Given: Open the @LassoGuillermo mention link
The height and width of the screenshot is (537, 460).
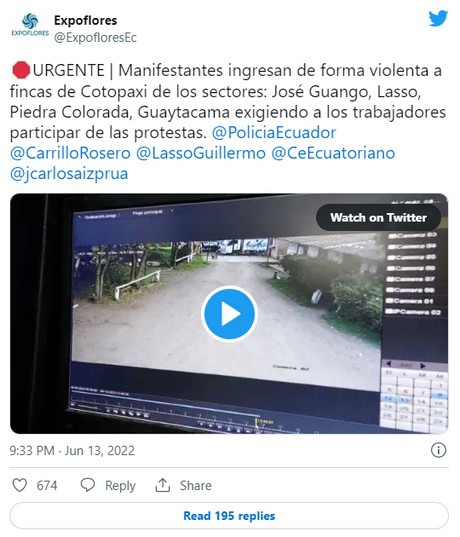Looking at the screenshot, I should pos(201,153).
